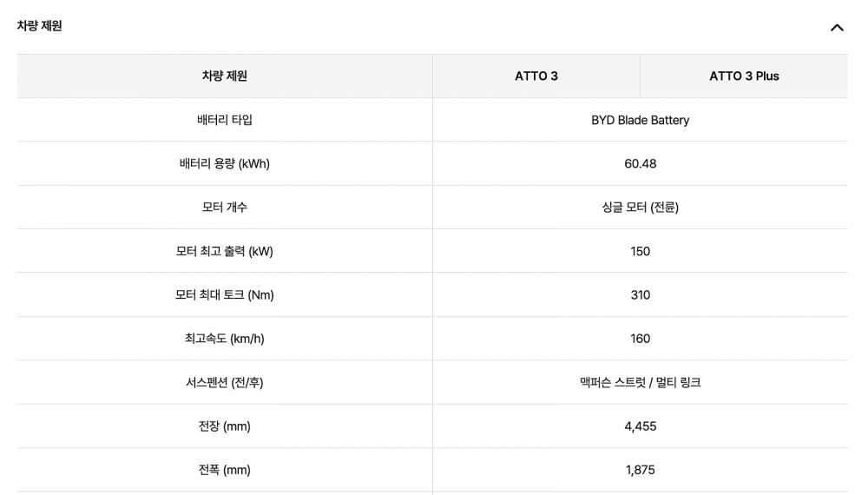Image resolution: width=868 pixels, height=495 pixels.
Task: Select the 4,455 전장 value
Action: pos(641,426)
